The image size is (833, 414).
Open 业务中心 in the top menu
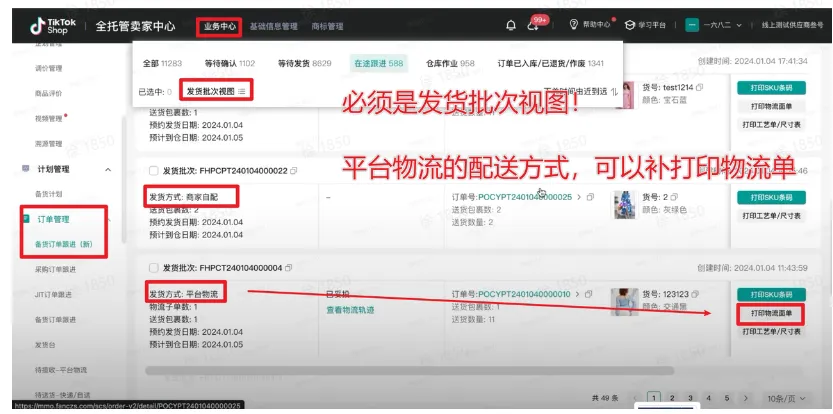219,26
